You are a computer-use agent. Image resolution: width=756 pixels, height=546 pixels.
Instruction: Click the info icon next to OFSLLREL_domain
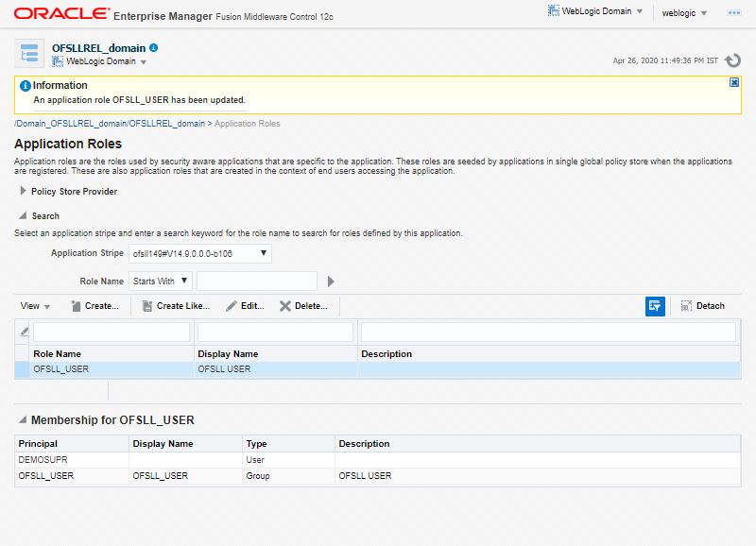pyautogui.click(x=153, y=48)
